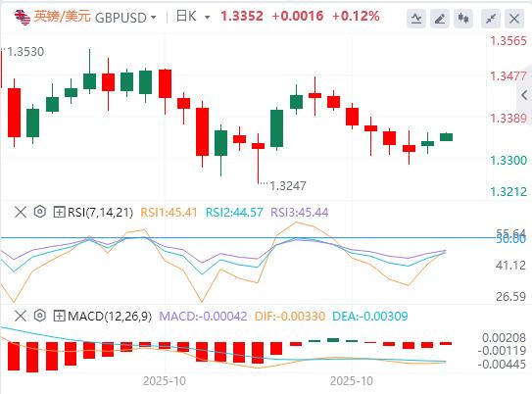Screen dimensions: 532x394
Task: Click the 1.3477 price axis label
Action: pos(508,76)
